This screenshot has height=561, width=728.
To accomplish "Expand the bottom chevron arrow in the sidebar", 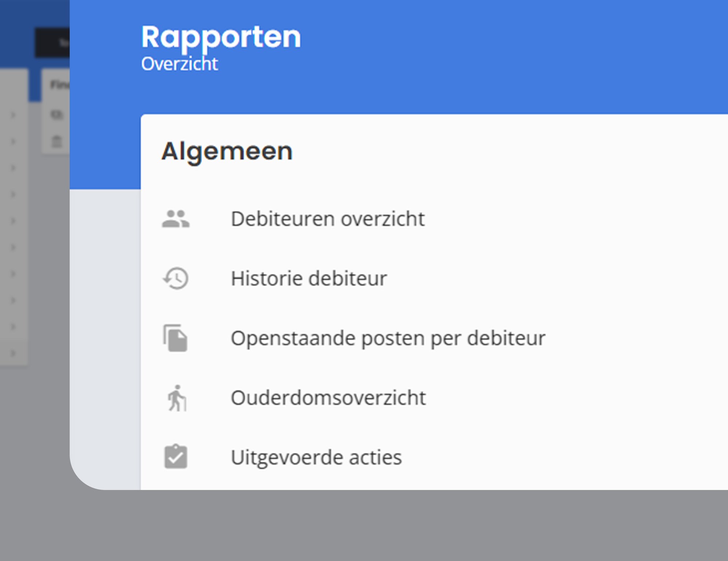I will (x=13, y=352).
